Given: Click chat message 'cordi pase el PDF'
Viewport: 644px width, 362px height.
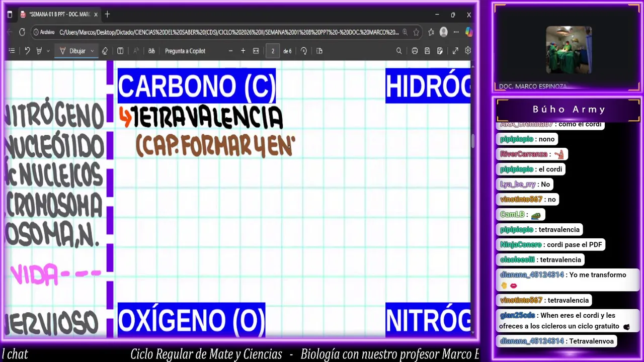Looking at the screenshot, I should [x=575, y=244].
